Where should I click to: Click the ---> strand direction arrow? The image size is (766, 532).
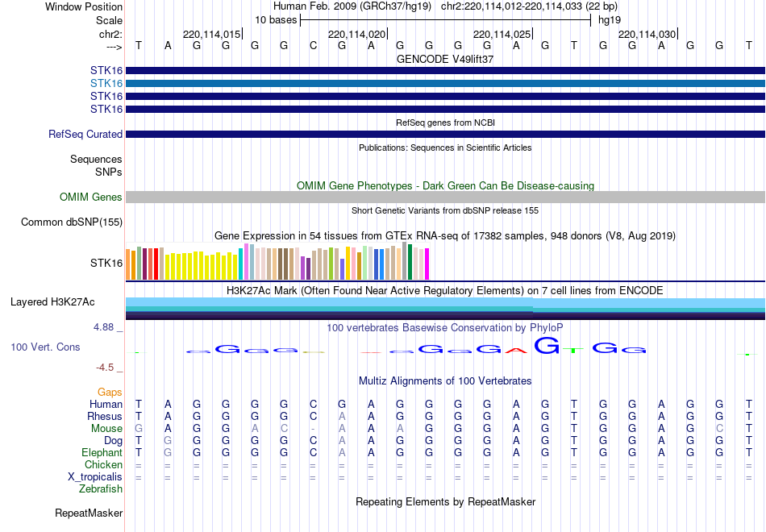[x=114, y=47]
